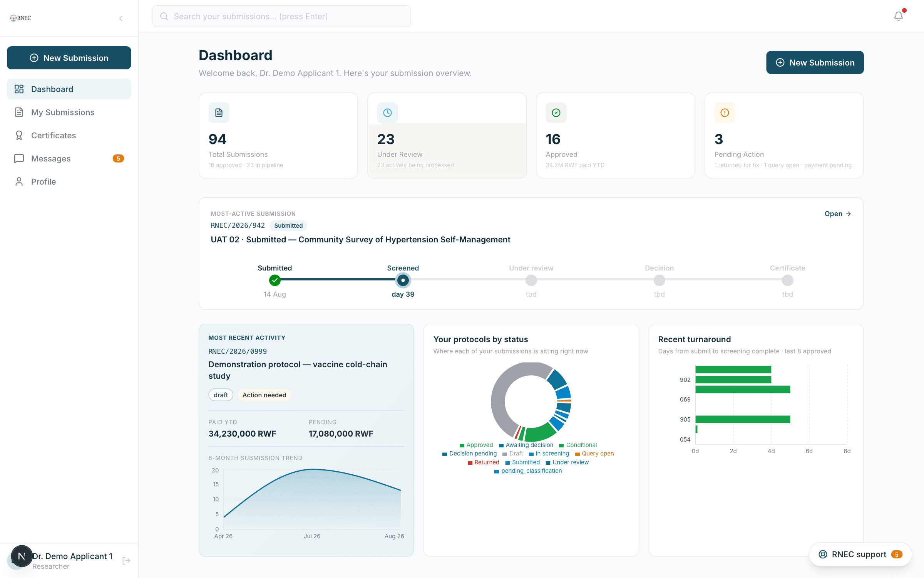Click the Under review step marker
924x578 pixels.
pos(531,280)
